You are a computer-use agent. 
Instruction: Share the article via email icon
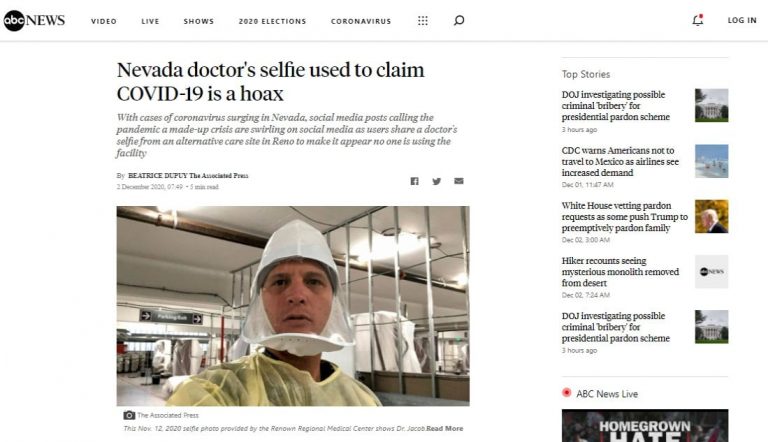point(458,181)
